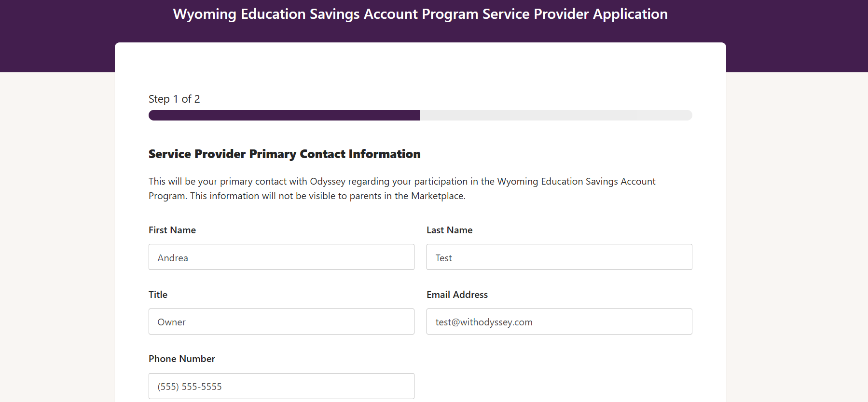This screenshot has width=868, height=402.
Task: Click the unfilled gray portion of progress bar
Action: pyautogui.click(x=556, y=115)
